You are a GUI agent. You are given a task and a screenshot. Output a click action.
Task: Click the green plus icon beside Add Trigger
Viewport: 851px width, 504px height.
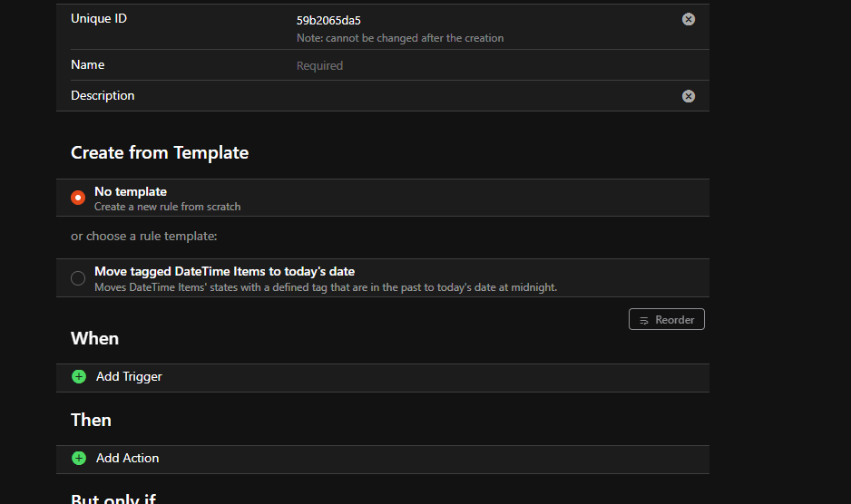(x=79, y=376)
